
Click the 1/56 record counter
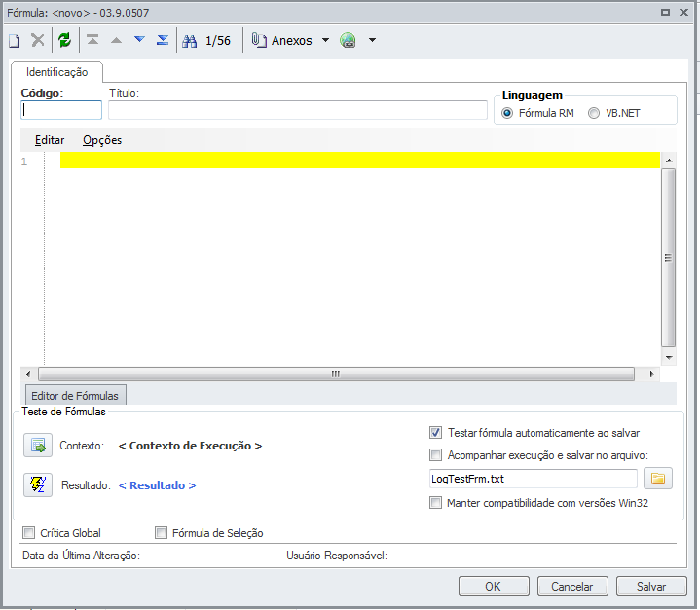click(218, 41)
